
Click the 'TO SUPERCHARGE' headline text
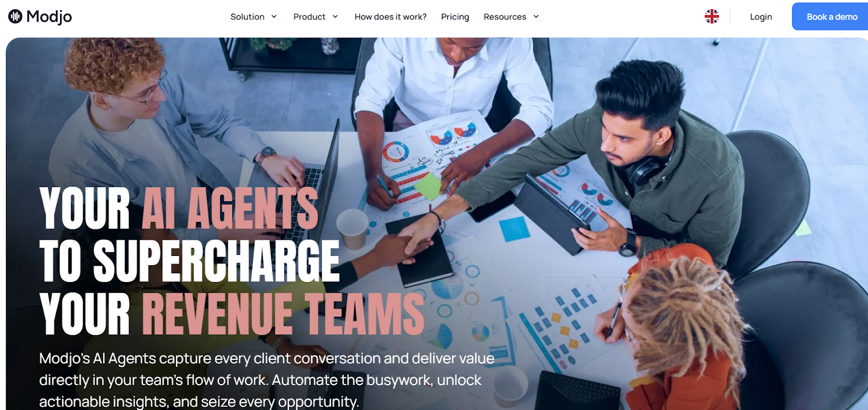190,261
